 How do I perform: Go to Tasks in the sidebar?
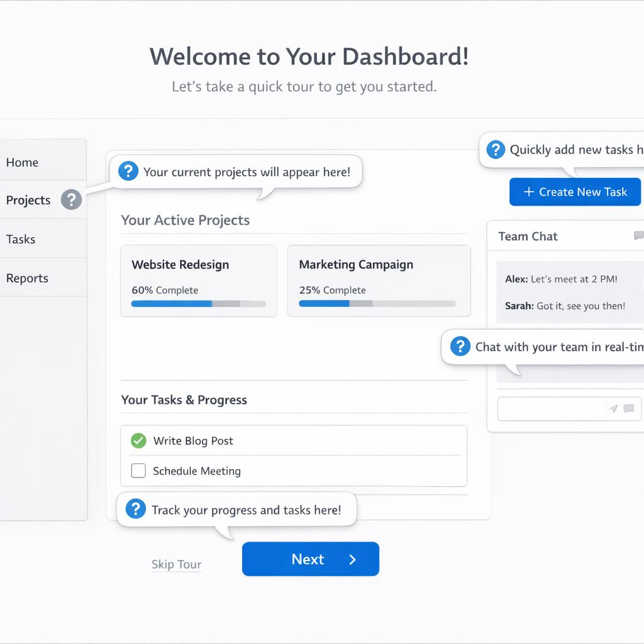(x=21, y=239)
